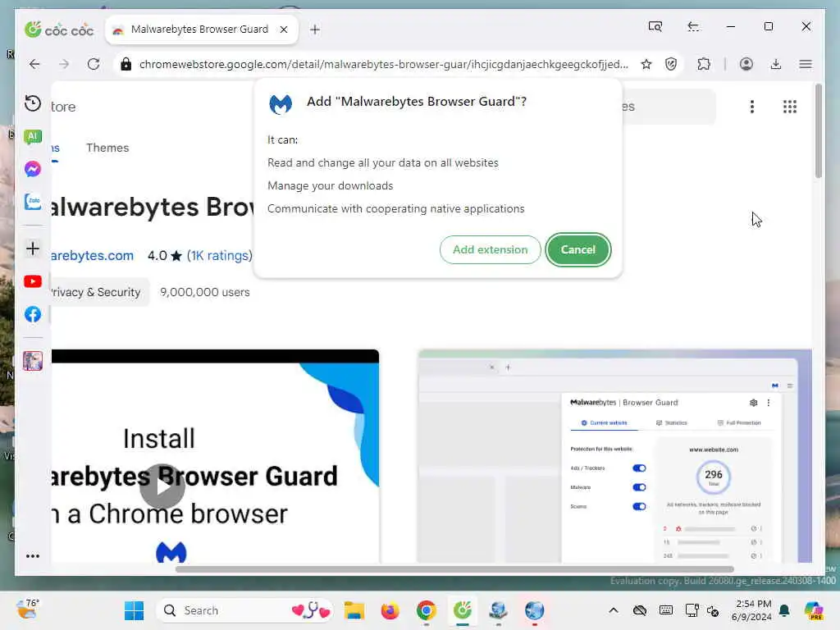Open Firefox from the taskbar
This screenshot has width=840, height=630.
[x=390, y=610]
